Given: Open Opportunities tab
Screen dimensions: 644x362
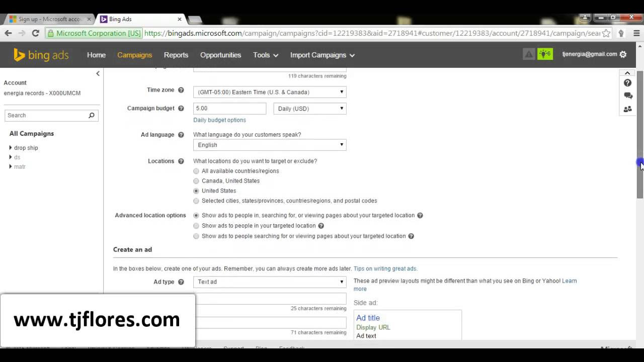Looking at the screenshot, I should tap(220, 55).
